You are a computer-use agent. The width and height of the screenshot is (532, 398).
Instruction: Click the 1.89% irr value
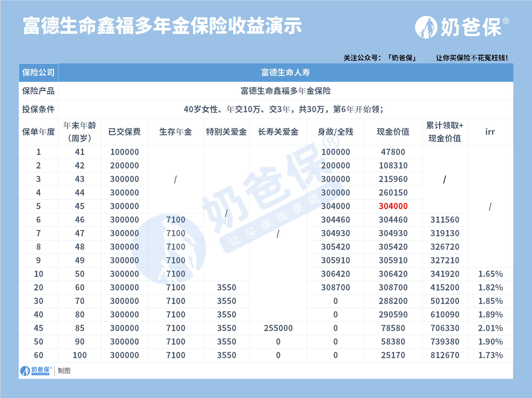490,314
